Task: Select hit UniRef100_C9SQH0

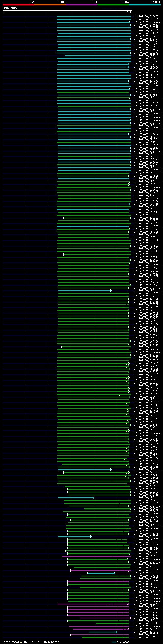Action: 146,604
